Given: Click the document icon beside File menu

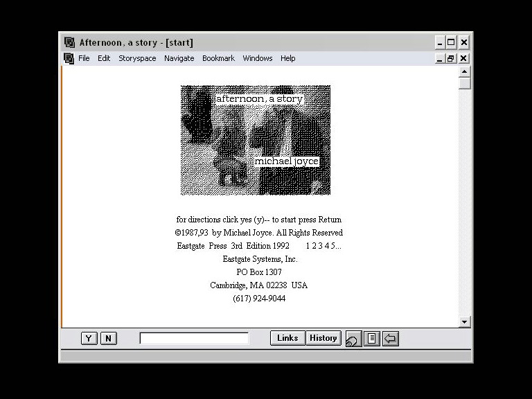Looking at the screenshot, I should click(69, 58).
